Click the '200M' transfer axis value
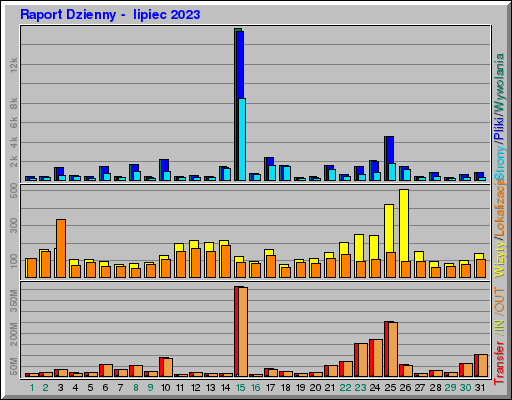 click(14, 334)
